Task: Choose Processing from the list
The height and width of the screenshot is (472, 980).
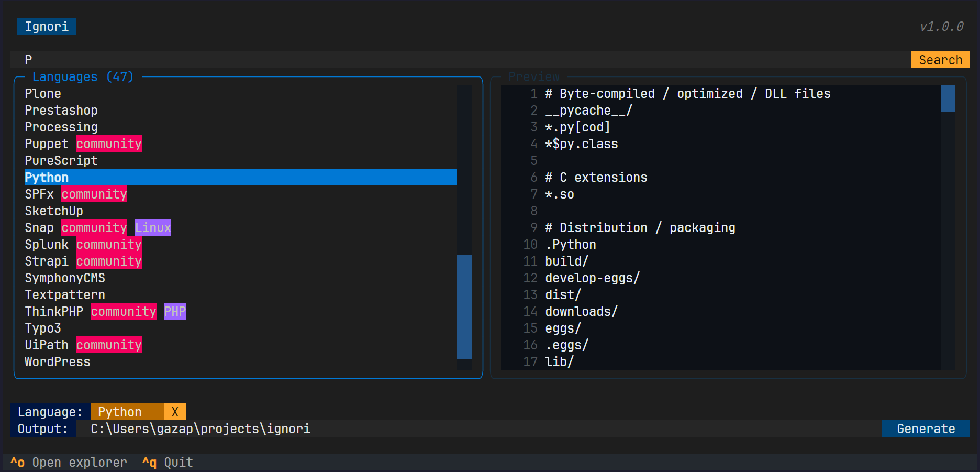Action: [x=241, y=127]
